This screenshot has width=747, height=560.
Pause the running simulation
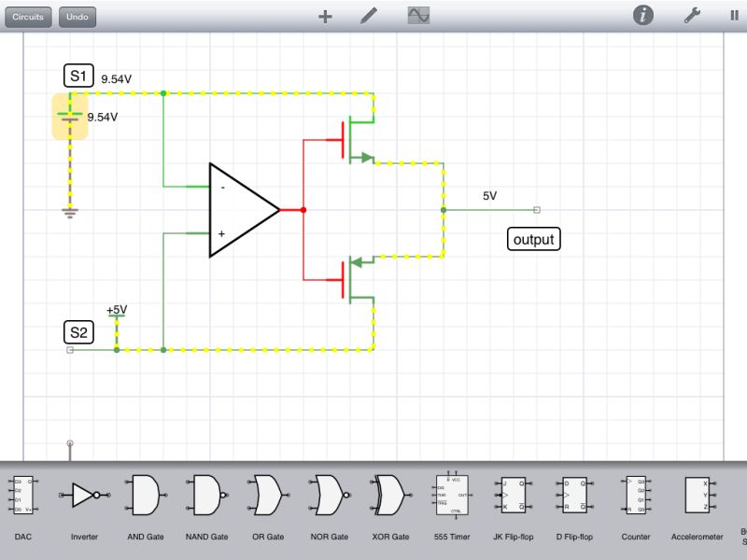click(x=733, y=16)
